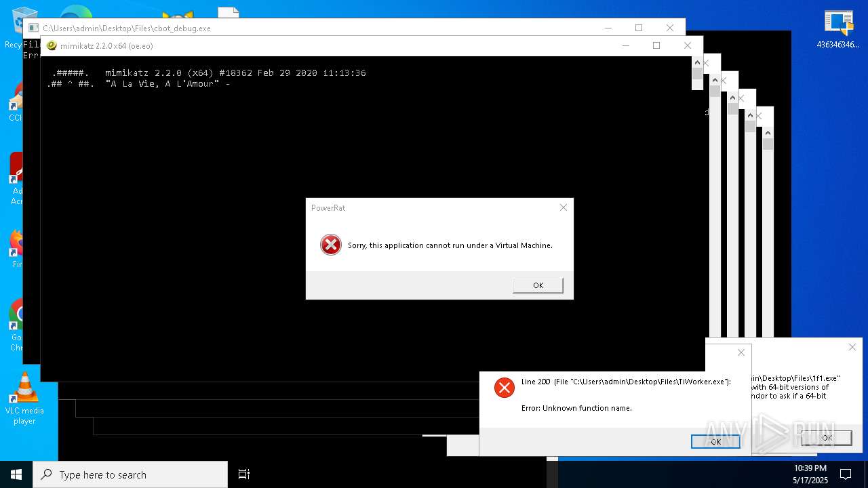Open the Windows Start menu
This screenshot has width=868, height=488.
[x=16, y=474]
